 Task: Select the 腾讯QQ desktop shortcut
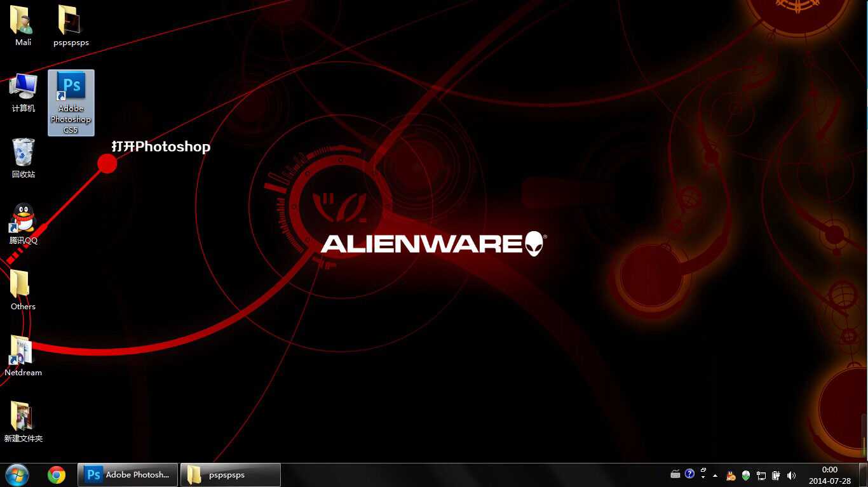pos(23,224)
